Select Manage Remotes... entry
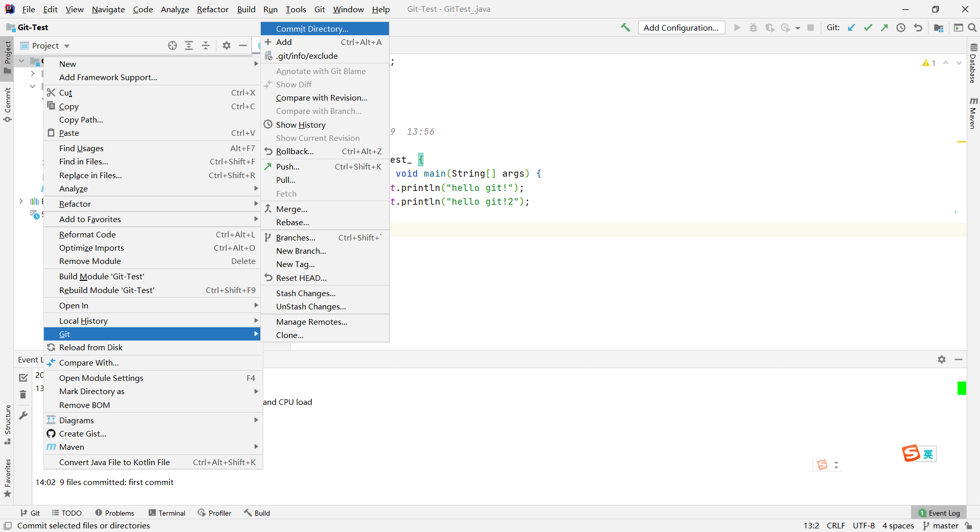 pos(325,322)
